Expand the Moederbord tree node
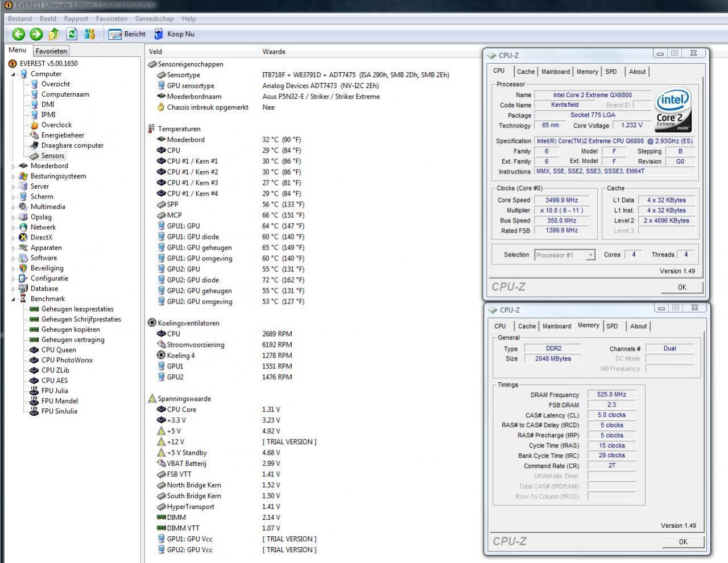The image size is (728, 563). coord(13,166)
